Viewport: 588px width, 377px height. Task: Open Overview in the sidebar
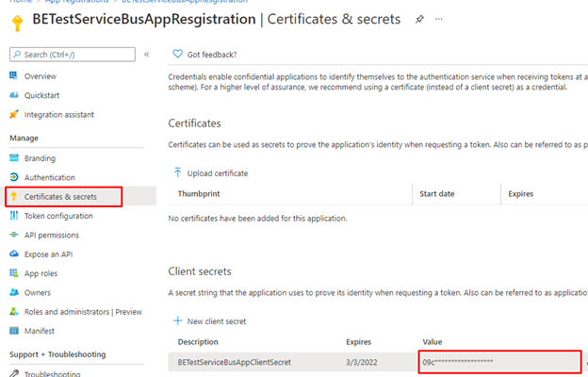(41, 76)
